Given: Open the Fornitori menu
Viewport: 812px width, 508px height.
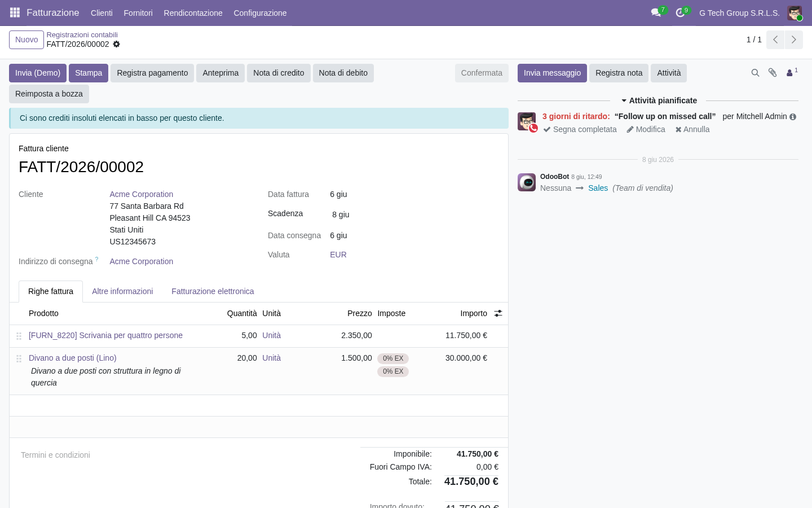Looking at the screenshot, I should [138, 13].
